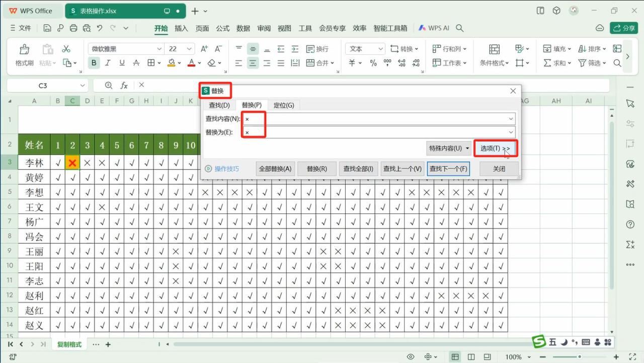Open the 插入 ribbon tab
This screenshot has height=363, width=644.
181,28
